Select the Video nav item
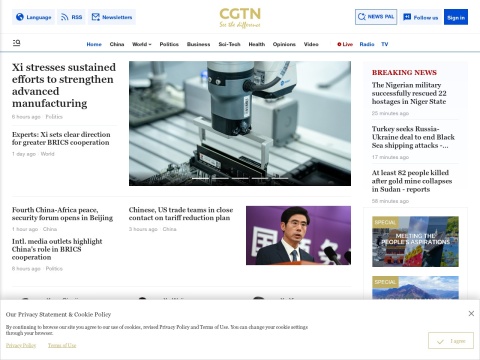This screenshot has width=480, height=360. pos(311,44)
